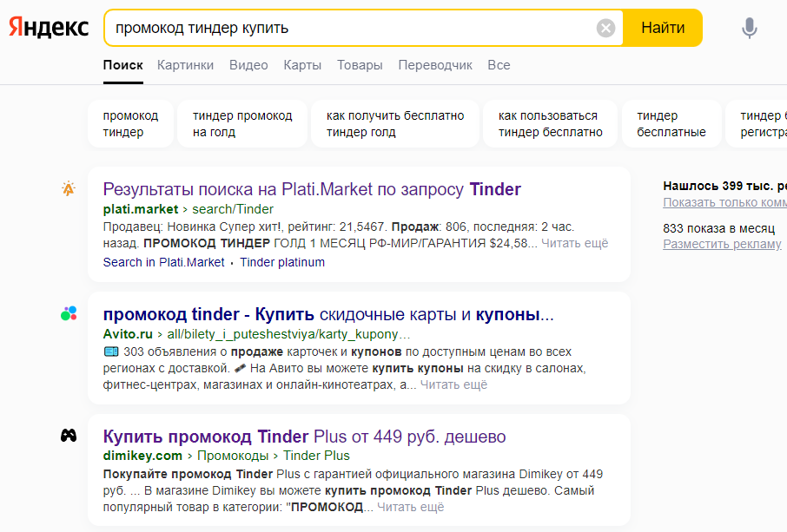Choose partially visible 'тиндер регистра...' suggestion chip
Image resolution: width=787 pixels, height=532 pixels.
[x=757, y=124]
